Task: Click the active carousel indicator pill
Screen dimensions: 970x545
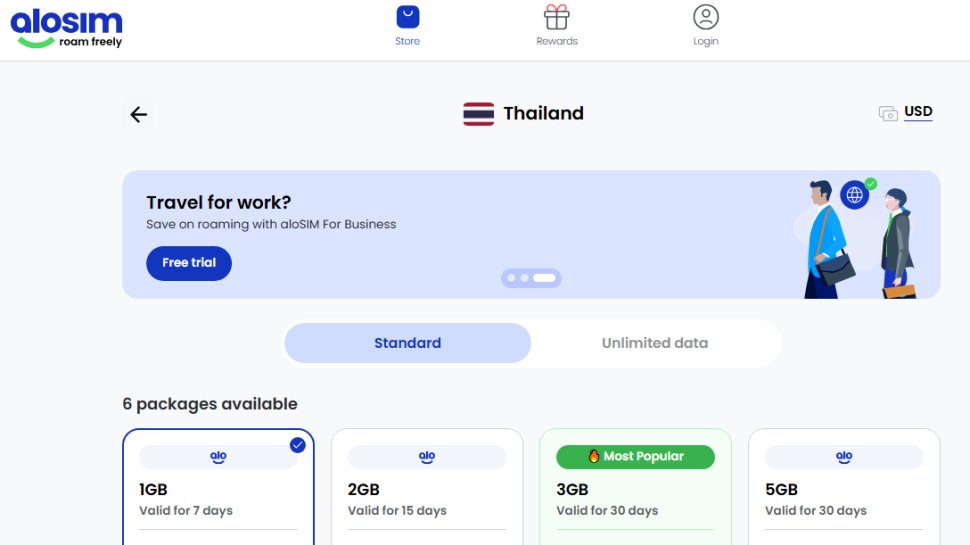Action: tap(544, 278)
